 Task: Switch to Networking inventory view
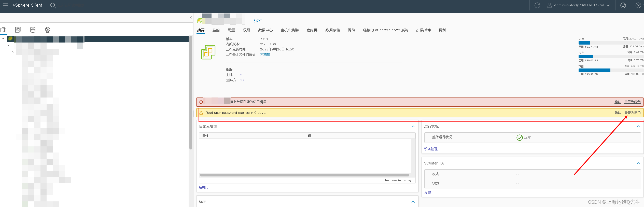coord(48,30)
